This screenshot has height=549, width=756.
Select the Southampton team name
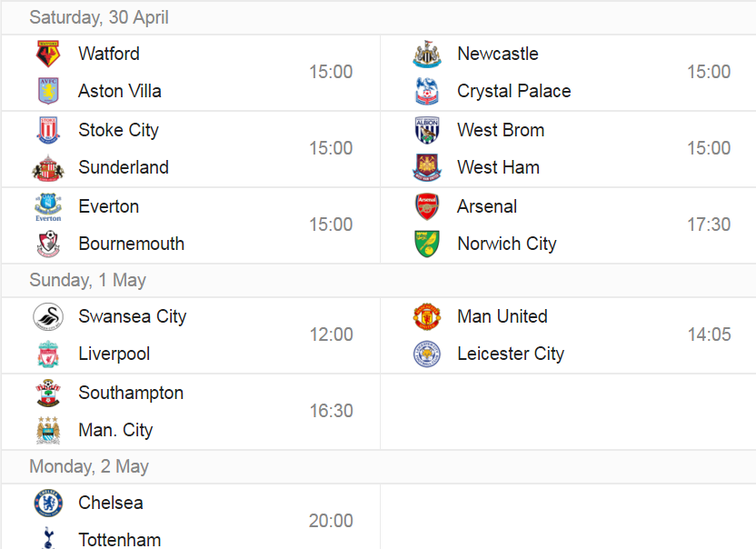(131, 393)
